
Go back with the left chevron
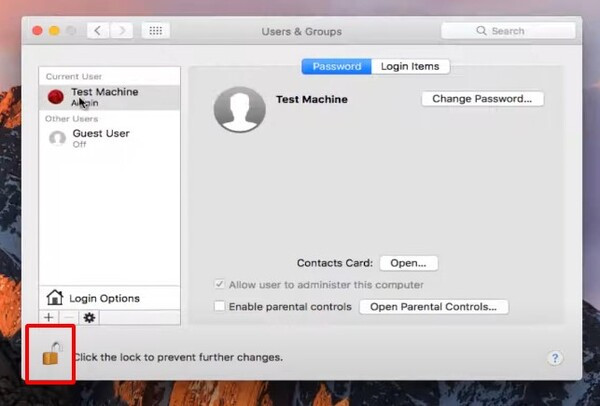click(98, 31)
